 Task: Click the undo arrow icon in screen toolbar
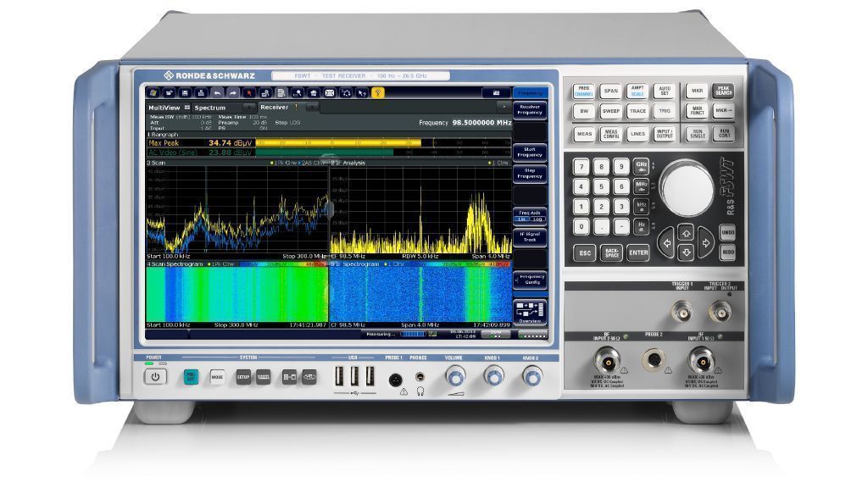point(217,92)
